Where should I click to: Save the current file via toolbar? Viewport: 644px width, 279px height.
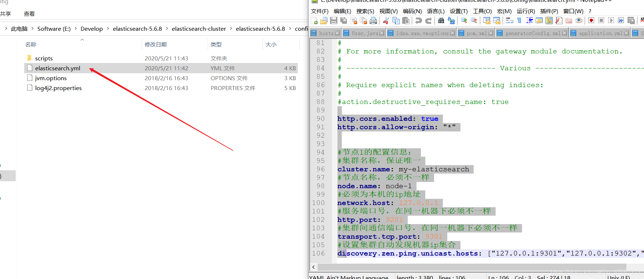333,21
